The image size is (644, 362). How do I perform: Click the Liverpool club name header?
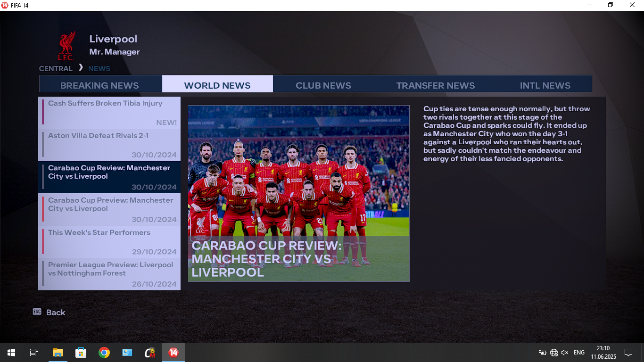(113, 39)
